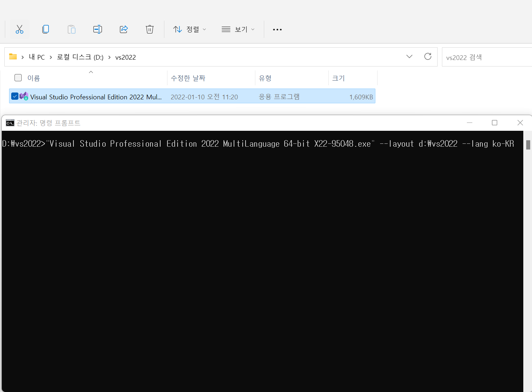This screenshot has width=532, height=392.
Task: Expand chevron after 내 PC breadcrumb
Action: pos(51,57)
